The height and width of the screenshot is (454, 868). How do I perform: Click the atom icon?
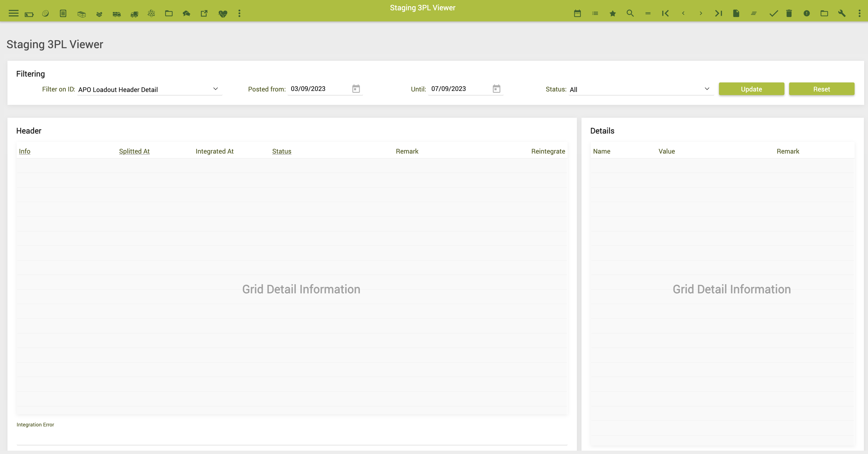click(x=151, y=13)
